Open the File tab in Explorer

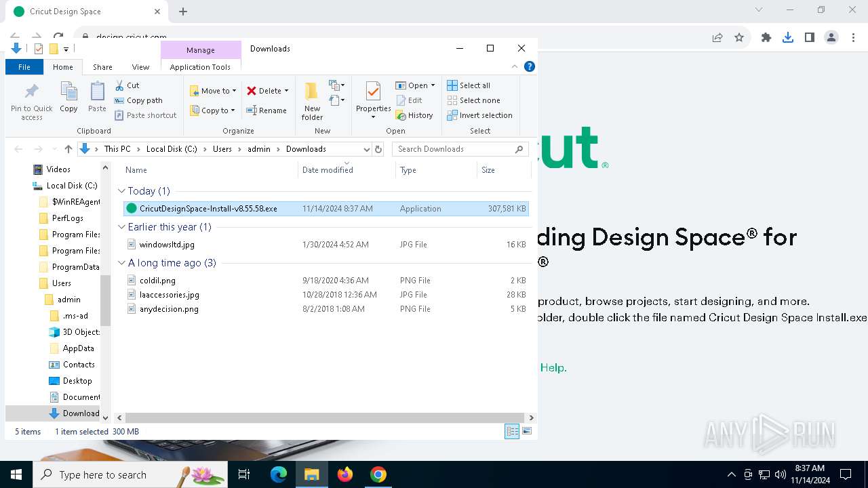click(x=24, y=67)
